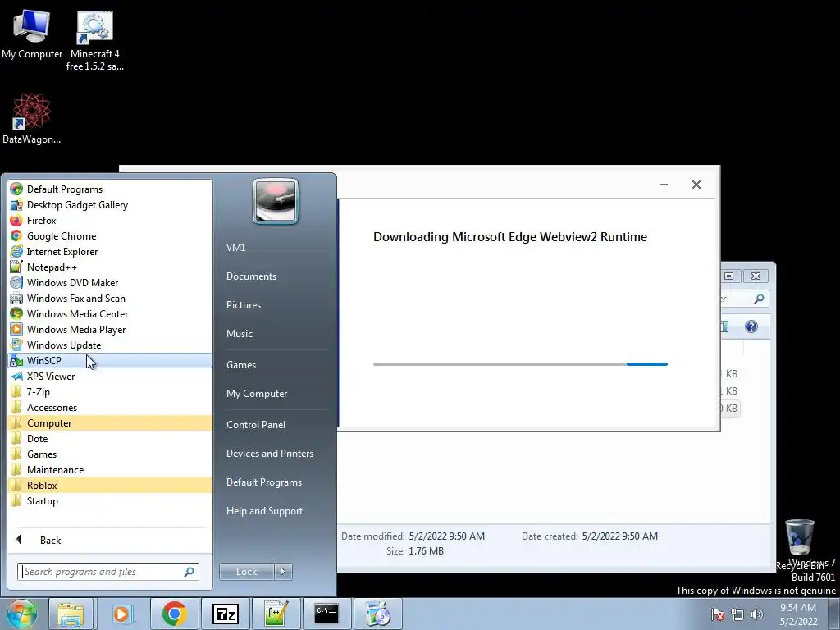The width and height of the screenshot is (840, 630).
Task: Click the WinSCP program icon
Action: coord(16,361)
